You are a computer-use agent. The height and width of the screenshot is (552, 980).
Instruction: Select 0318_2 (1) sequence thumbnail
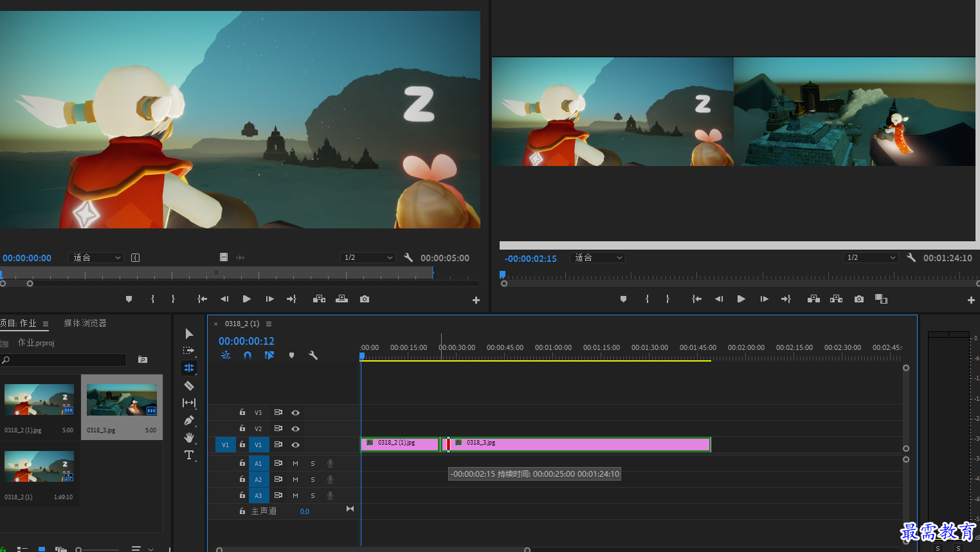(x=39, y=466)
